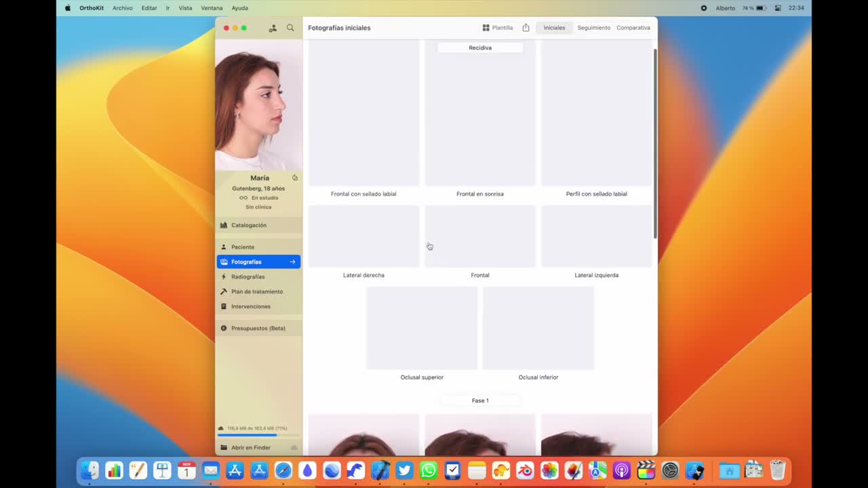This screenshot has height=488, width=868.
Task: Open the Catalogación section
Action: click(258, 225)
